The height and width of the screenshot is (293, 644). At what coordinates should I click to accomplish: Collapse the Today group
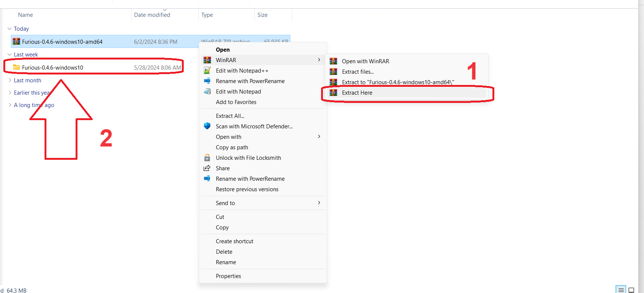10,29
